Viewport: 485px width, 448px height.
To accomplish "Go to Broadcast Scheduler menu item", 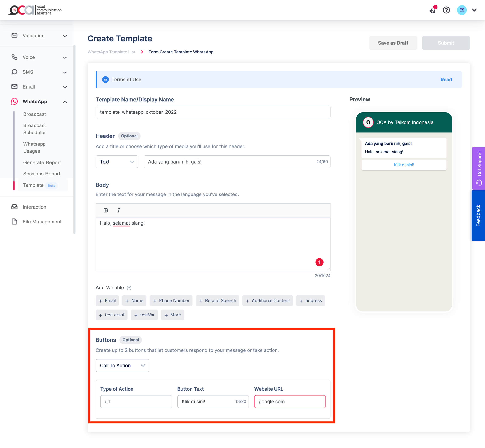I will (x=35, y=129).
